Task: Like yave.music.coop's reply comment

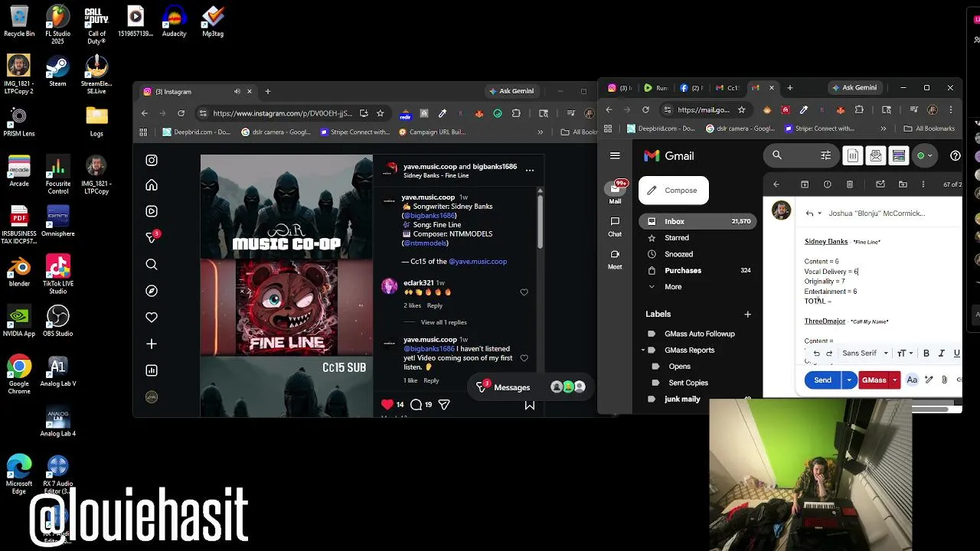Action: click(x=524, y=357)
